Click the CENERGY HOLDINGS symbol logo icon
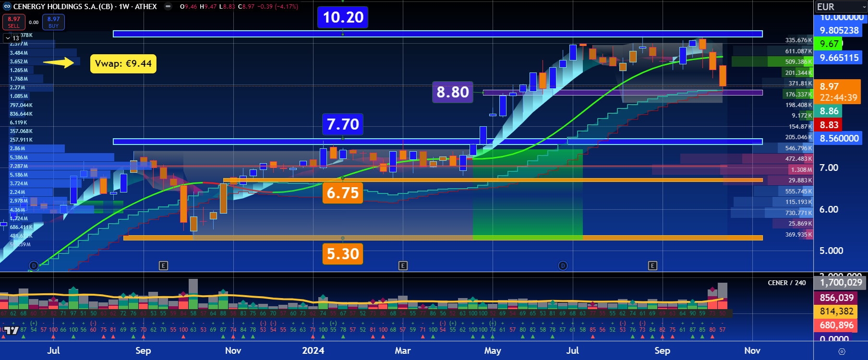868x360 pixels. (x=7, y=7)
